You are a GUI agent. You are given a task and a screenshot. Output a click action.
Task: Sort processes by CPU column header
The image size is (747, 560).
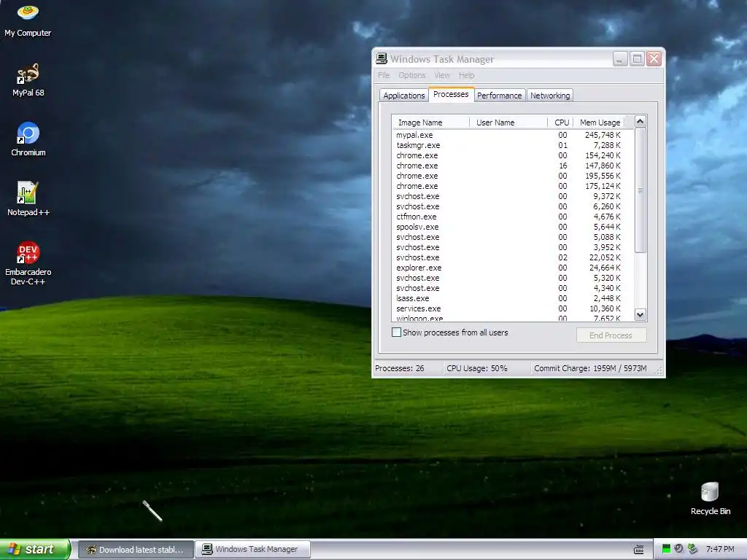[x=561, y=122]
